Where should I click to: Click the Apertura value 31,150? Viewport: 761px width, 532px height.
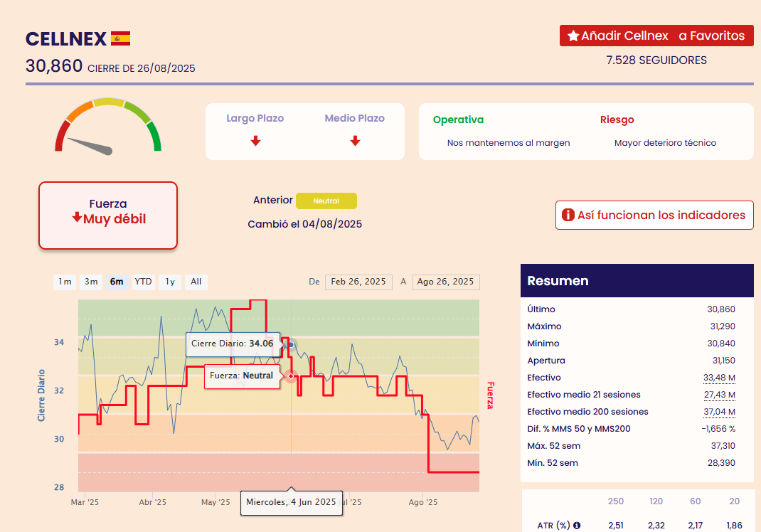[x=723, y=361]
